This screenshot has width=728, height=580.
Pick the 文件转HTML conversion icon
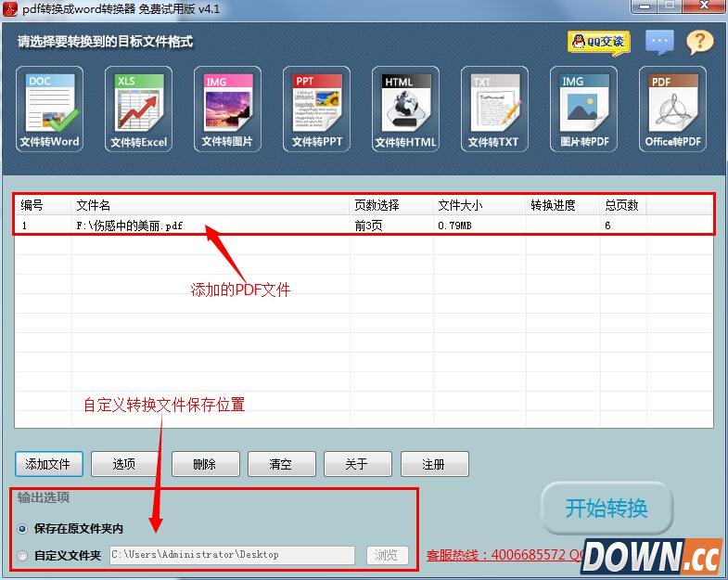point(405,110)
